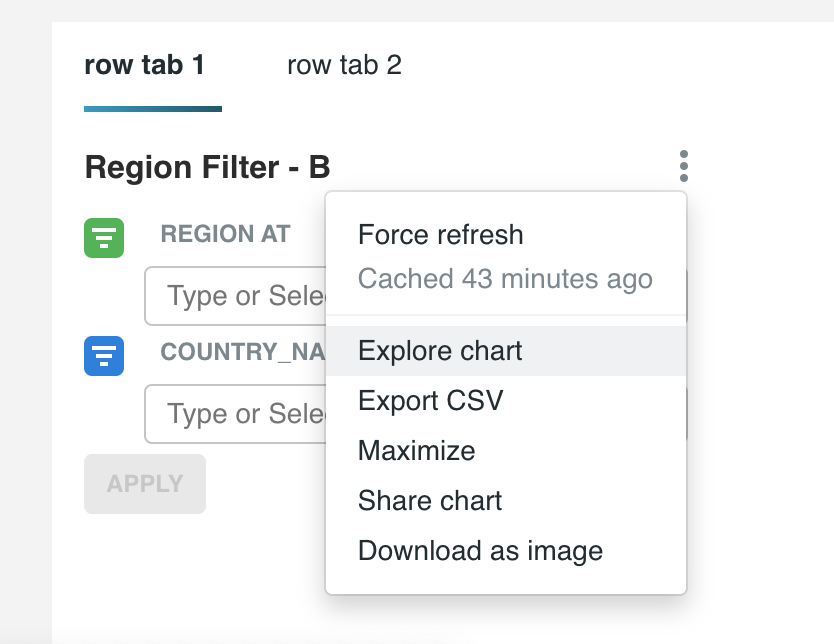834x644 pixels.
Task: Select Explore chart
Action: [x=440, y=351]
